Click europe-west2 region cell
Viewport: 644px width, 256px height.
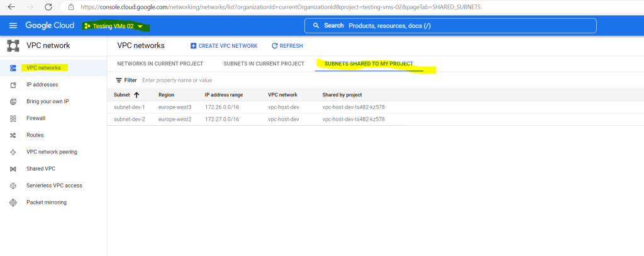[175, 120]
